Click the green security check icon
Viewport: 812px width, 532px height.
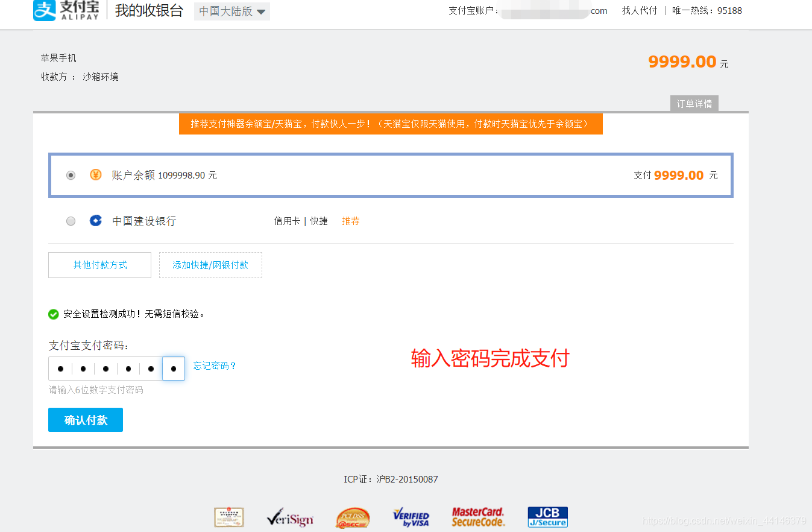click(x=54, y=314)
